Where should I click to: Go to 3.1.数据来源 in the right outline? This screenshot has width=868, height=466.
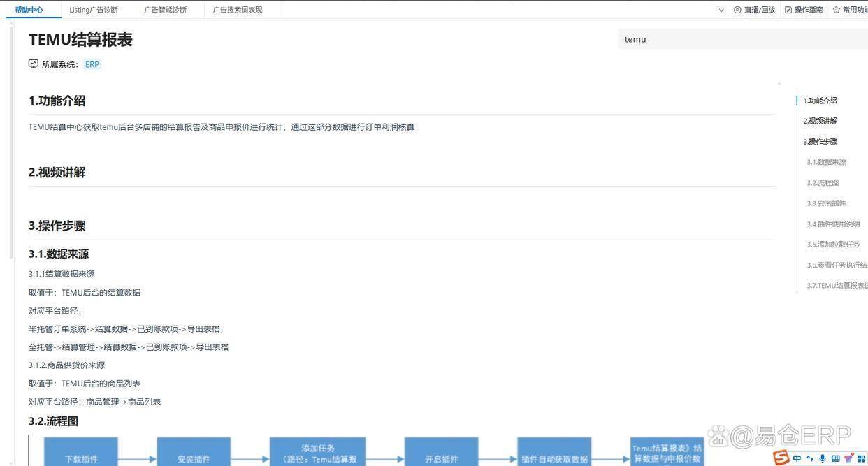tap(826, 162)
